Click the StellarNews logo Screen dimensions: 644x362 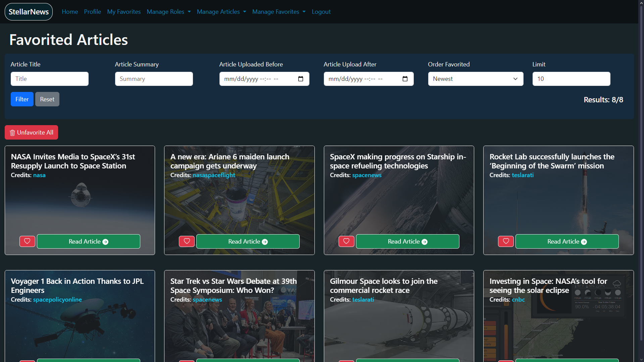click(x=28, y=11)
